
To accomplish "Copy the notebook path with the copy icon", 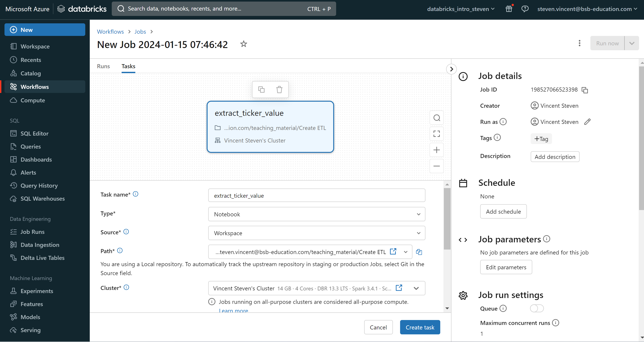I will click(x=419, y=252).
